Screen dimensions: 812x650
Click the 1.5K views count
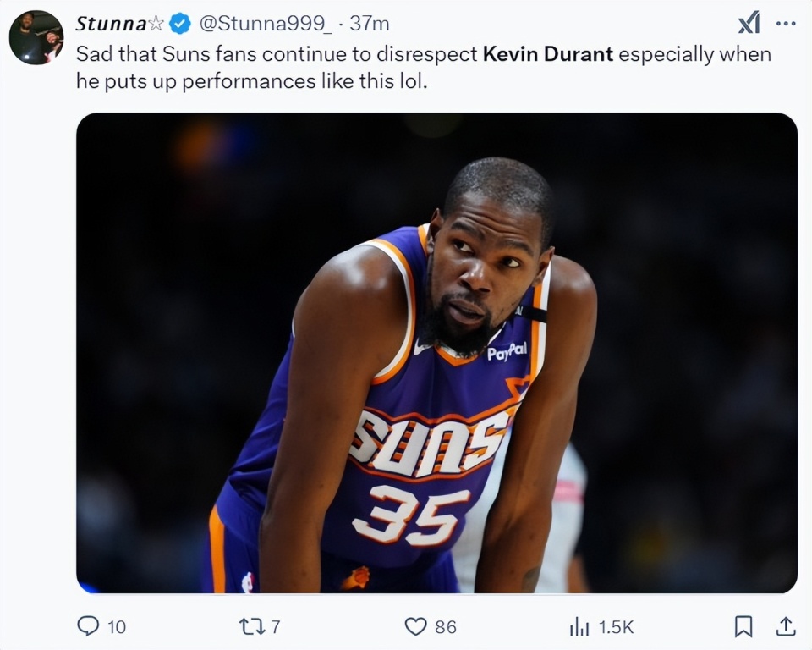616,626
